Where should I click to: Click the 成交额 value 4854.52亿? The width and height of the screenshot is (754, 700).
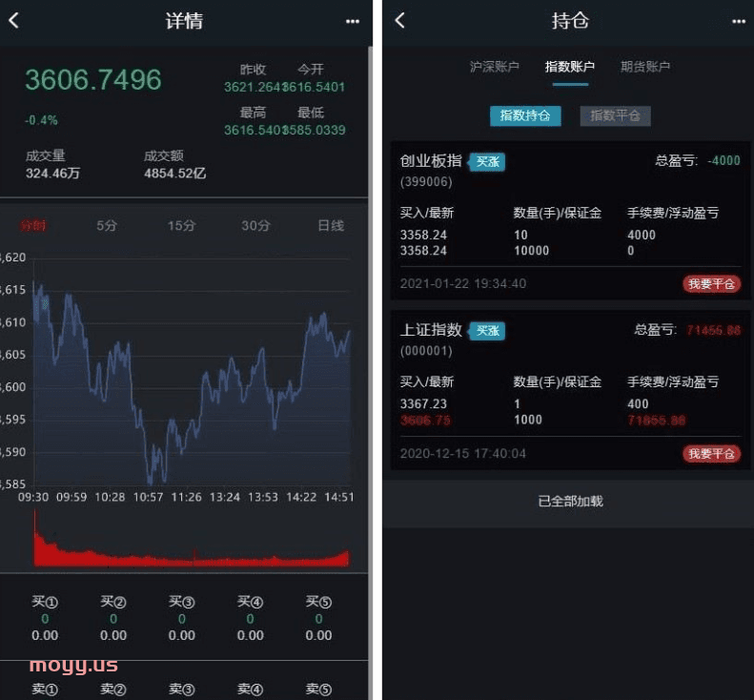[x=175, y=174]
